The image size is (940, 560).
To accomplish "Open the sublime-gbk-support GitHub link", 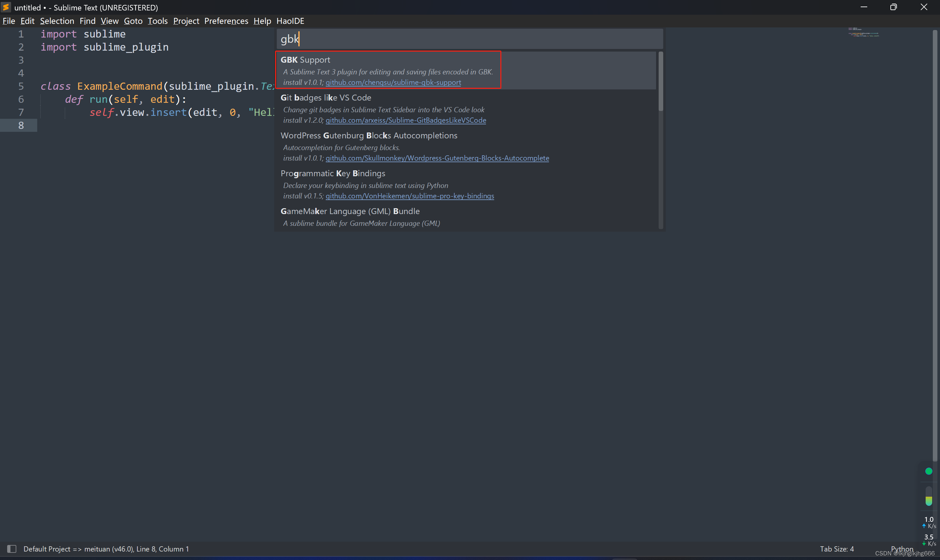I will coord(393,82).
